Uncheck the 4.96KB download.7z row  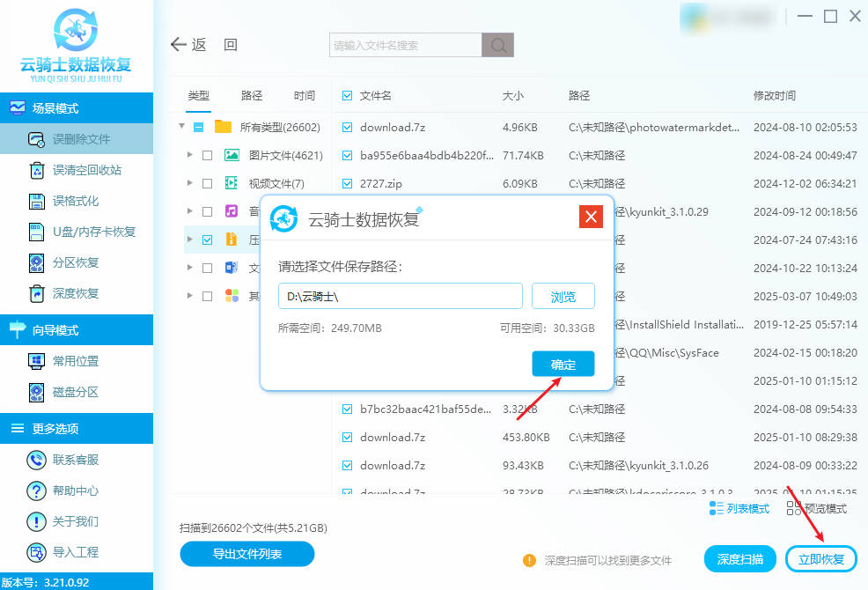pos(347,128)
